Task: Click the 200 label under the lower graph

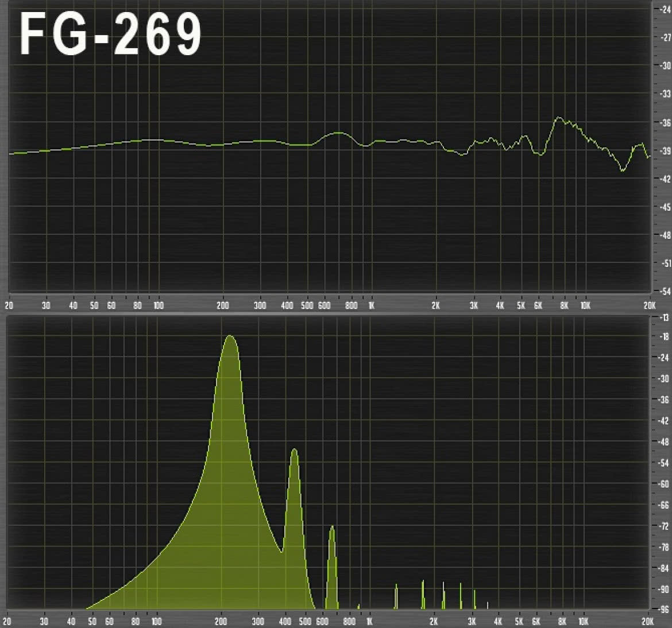Action: 221,622
